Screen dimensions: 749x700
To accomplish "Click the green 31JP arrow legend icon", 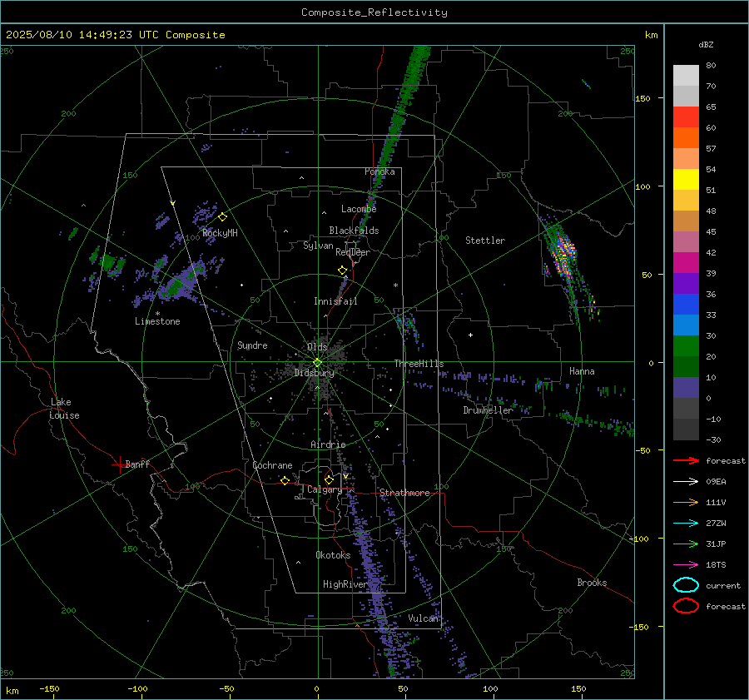I will (x=686, y=544).
